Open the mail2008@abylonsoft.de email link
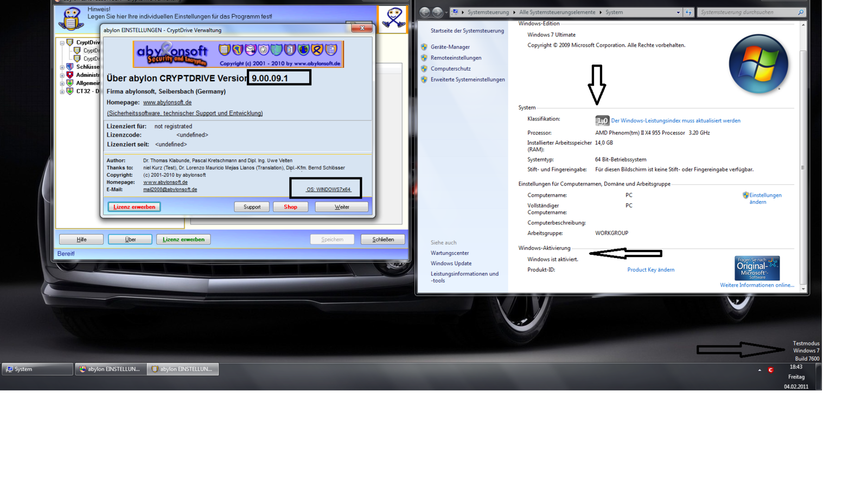The image size is (868, 488). pyautogui.click(x=170, y=190)
